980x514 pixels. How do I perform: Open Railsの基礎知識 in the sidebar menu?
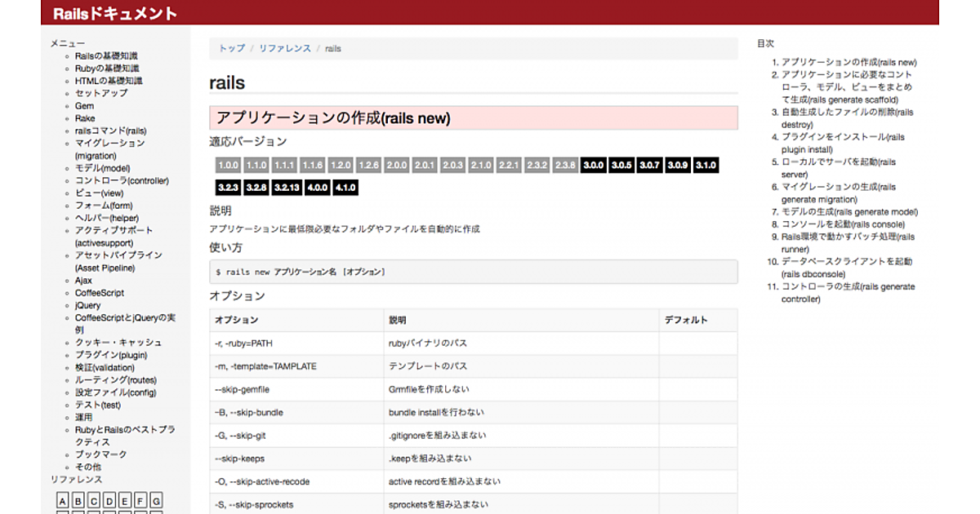[x=106, y=56]
